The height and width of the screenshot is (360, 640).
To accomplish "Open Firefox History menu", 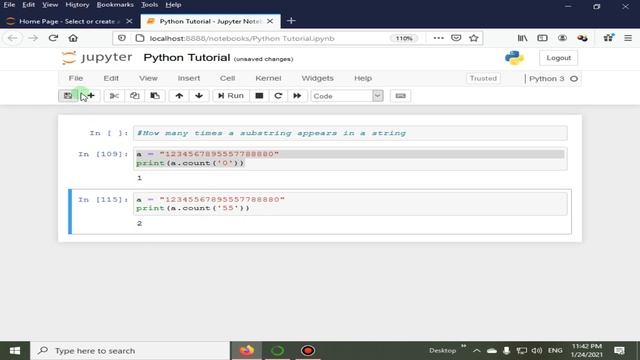I will (77, 5).
